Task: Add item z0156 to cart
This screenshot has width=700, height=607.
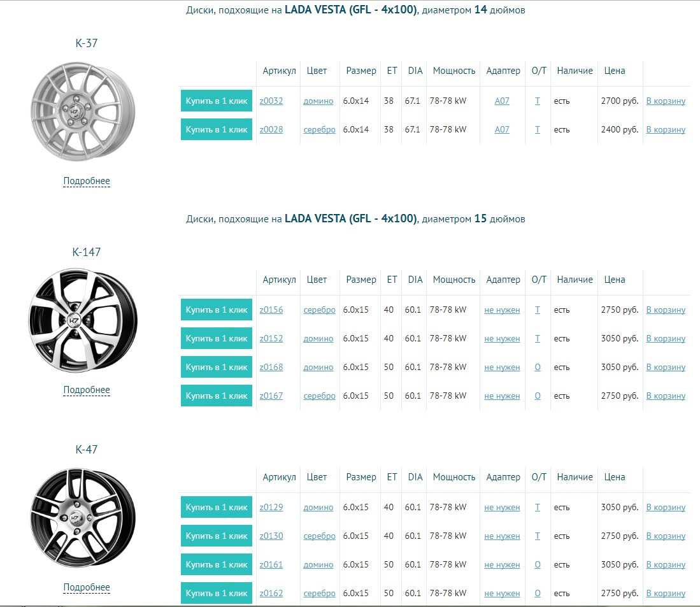Action: click(666, 310)
